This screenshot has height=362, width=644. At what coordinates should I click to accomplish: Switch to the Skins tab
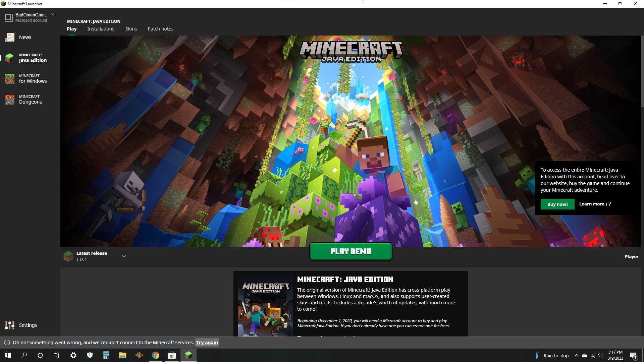(x=131, y=29)
